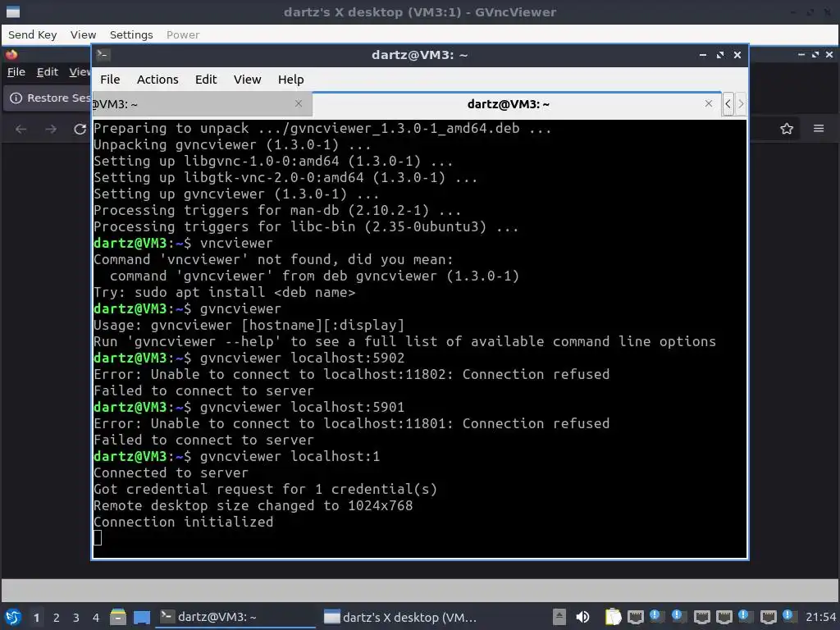Viewport: 840px width, 630px height.
Task: Minimize the Firefox window behind terminal
Action: coord(801,55)
